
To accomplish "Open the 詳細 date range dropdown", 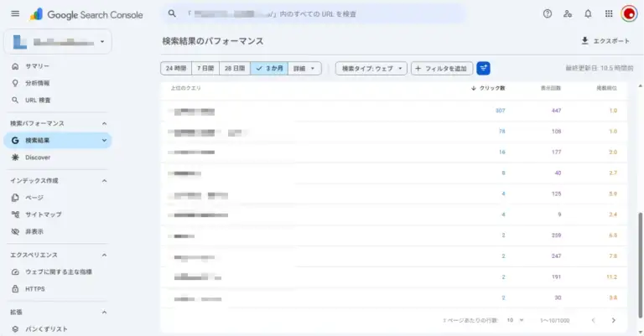I will pyautogui.click(x=304, y=68).
